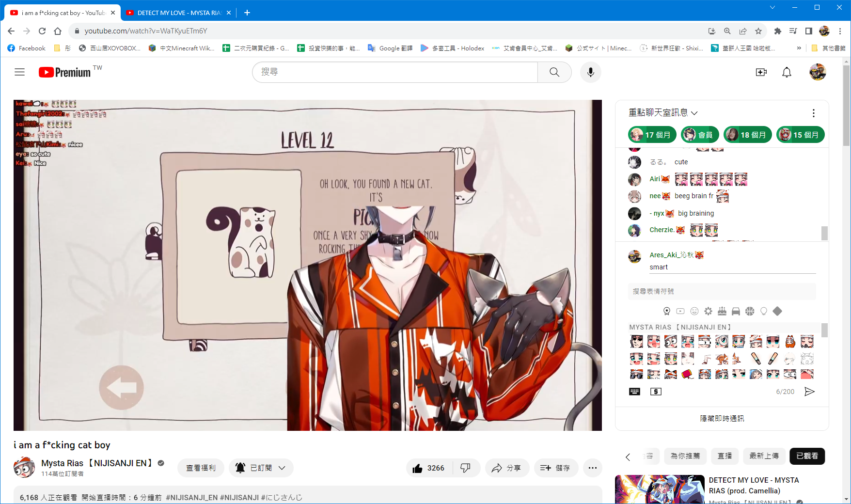Open the Create video camera icon
The height and width of the screenshot is (504, 851).
pos(761,72)
